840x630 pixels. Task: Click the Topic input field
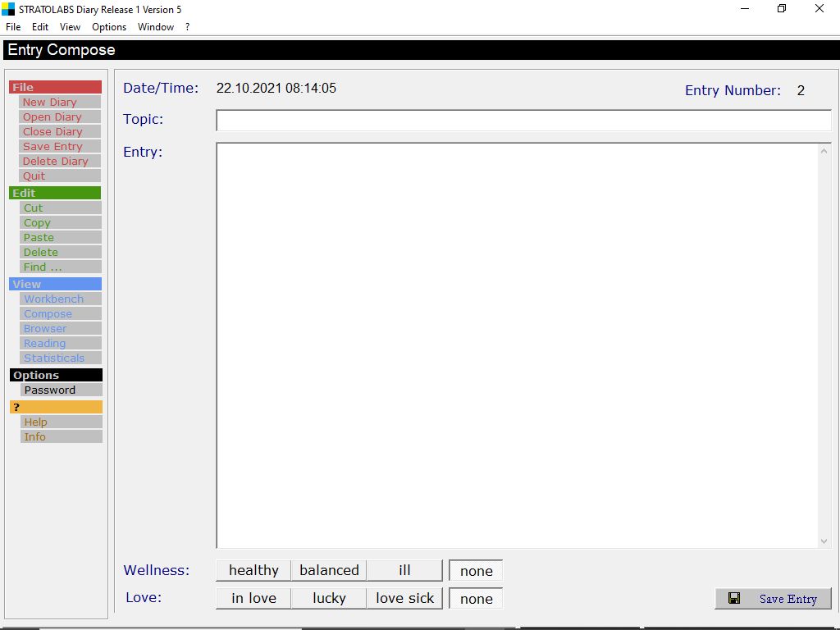click(523, 121)
